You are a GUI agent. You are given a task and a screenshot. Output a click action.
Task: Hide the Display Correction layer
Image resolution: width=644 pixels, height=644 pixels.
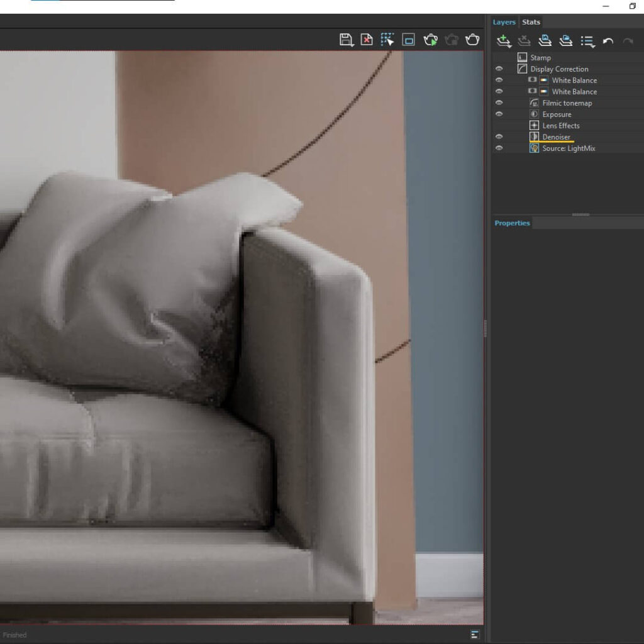(x=499, y=69)
